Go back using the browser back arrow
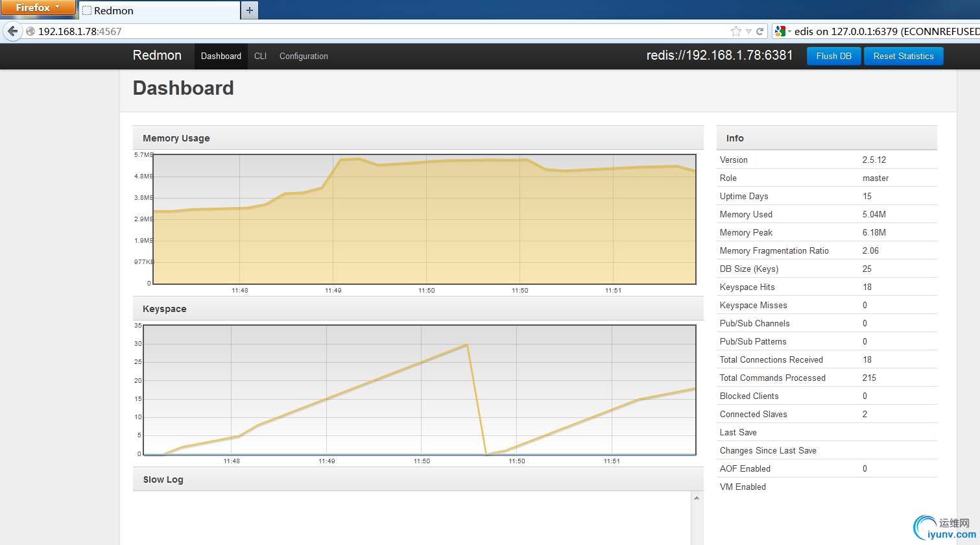 pos(13,31)
